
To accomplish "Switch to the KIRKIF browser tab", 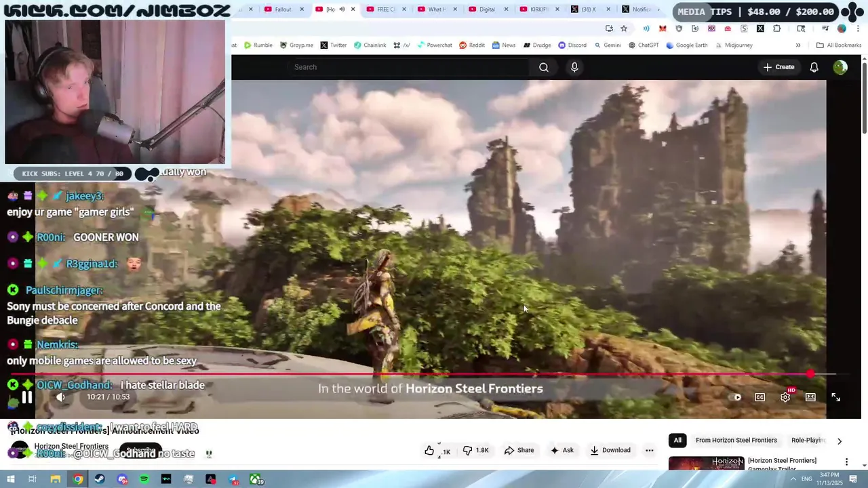I will tap(539, 9).
